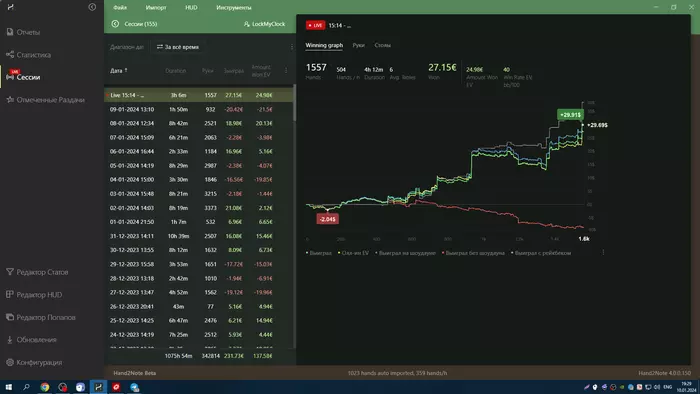Open Редактор Статов funnel icon
Viewport: 700px width, 394px height.
tap(10, 272)
